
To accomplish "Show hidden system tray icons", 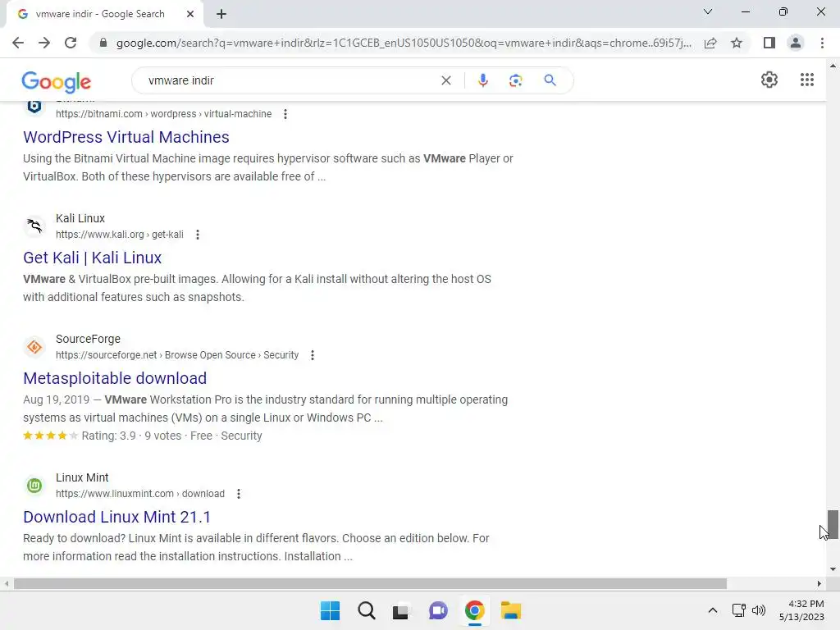I will click(713, 610).
